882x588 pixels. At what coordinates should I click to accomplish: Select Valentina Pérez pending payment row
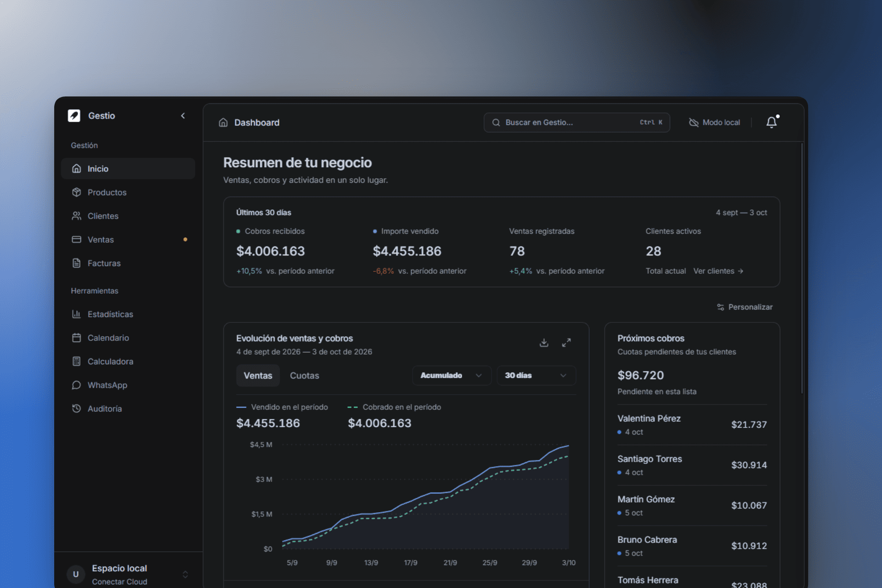tap(692, 425)
